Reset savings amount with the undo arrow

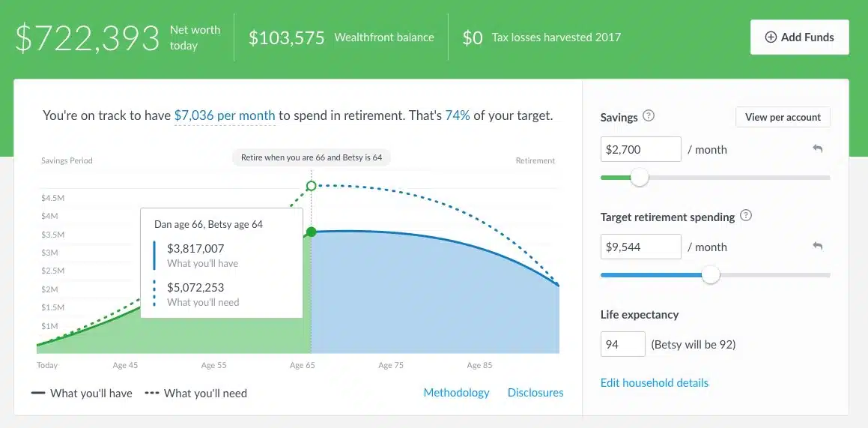point(817,149)
